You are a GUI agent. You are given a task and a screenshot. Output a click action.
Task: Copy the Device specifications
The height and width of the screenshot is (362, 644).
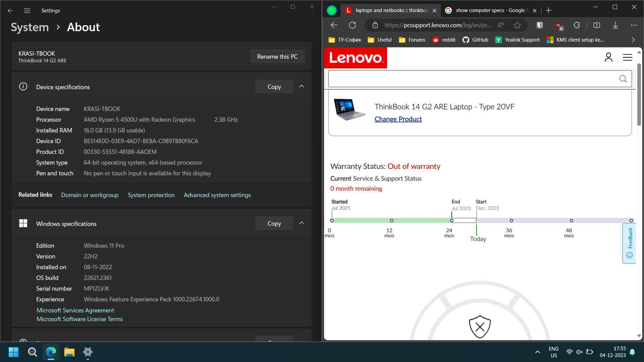pos(274,86)
